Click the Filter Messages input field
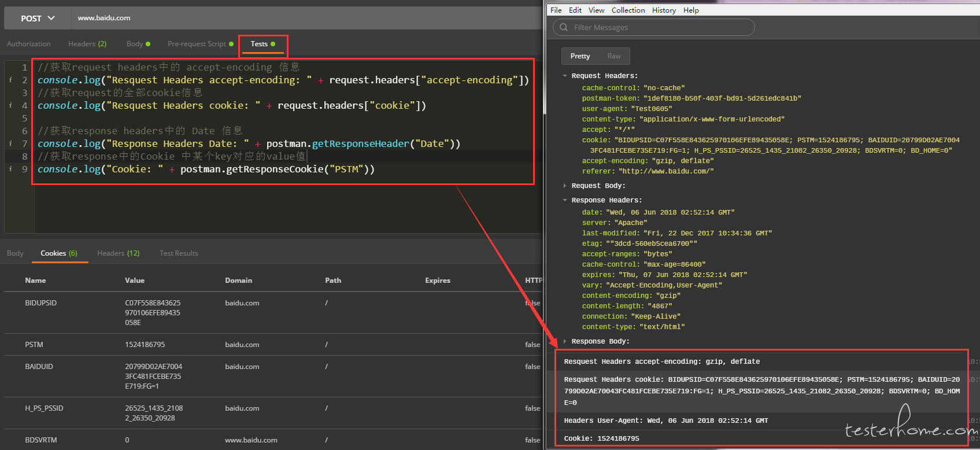This screenshot has width=980, height=450. click(x=659, y=27)
